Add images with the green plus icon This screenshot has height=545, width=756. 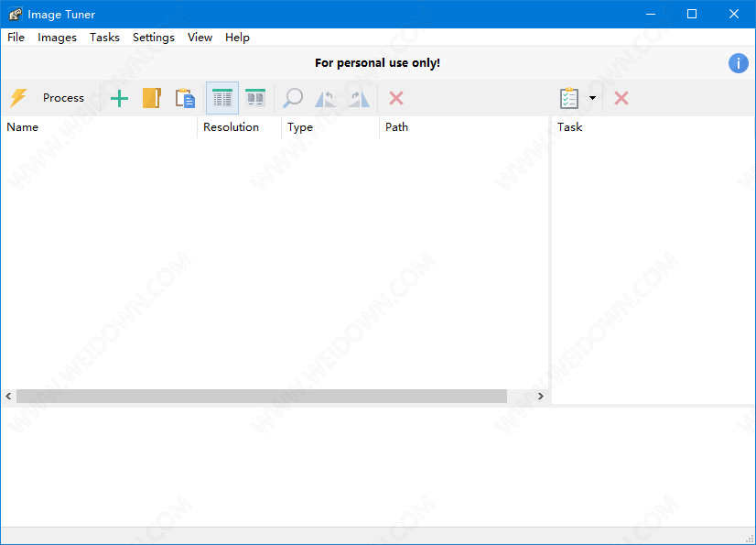(x=119, y=99)
